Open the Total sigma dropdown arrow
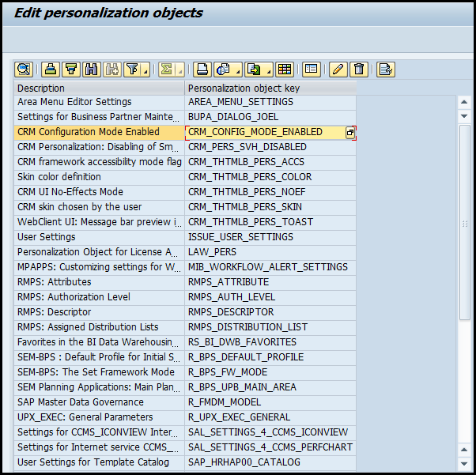 pos(180,72)
